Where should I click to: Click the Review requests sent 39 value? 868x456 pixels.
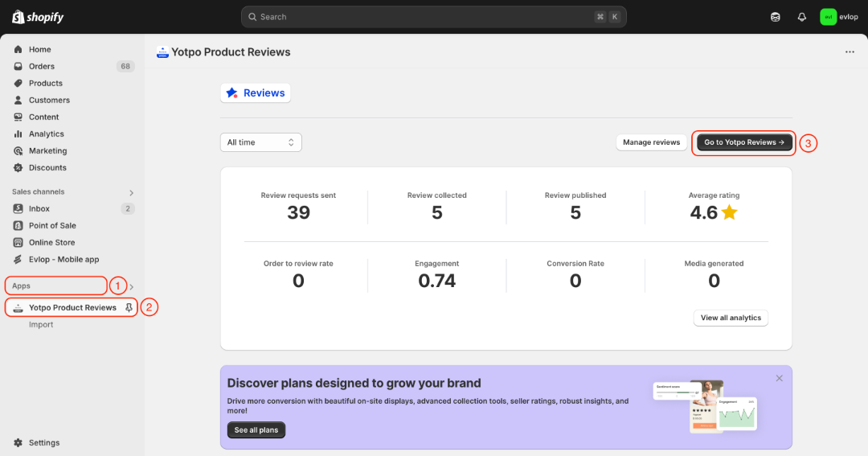click(298, 213)
